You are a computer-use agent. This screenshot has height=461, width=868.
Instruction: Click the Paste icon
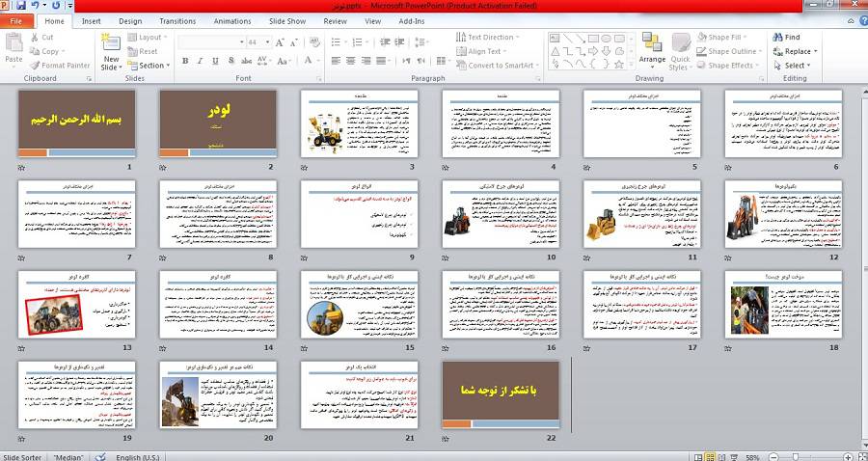[14, 43]
